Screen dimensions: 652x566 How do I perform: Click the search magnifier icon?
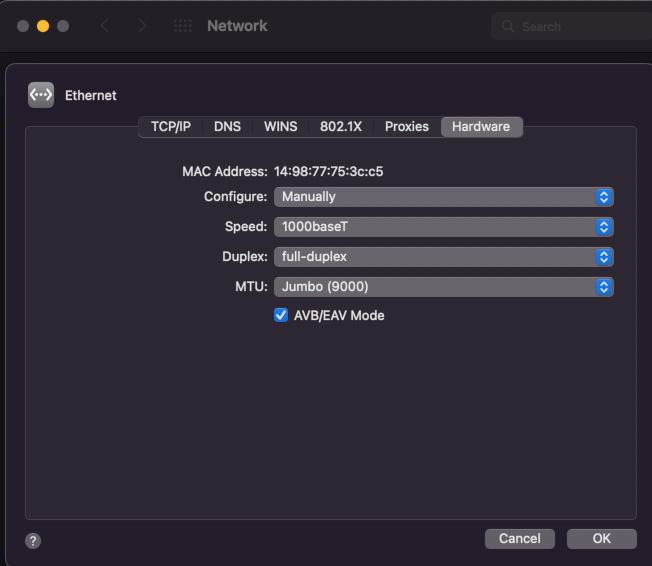(508, 26)
